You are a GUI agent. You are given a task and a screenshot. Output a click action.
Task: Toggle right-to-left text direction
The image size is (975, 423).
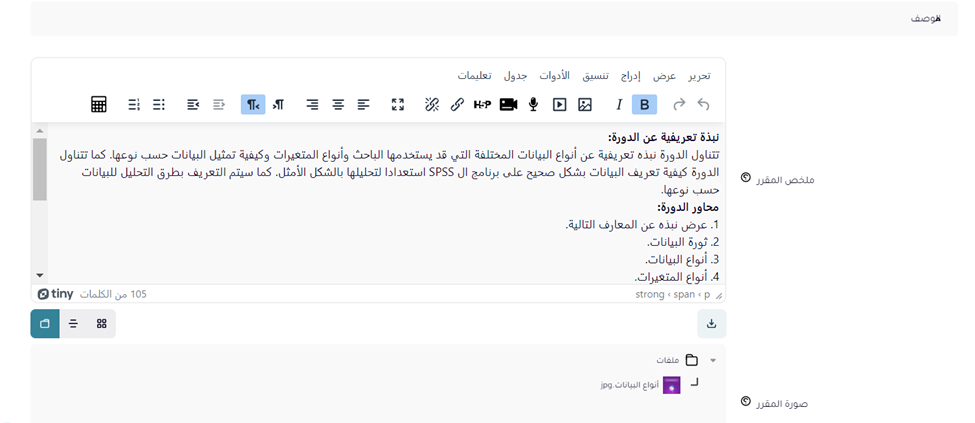point(254,105)
